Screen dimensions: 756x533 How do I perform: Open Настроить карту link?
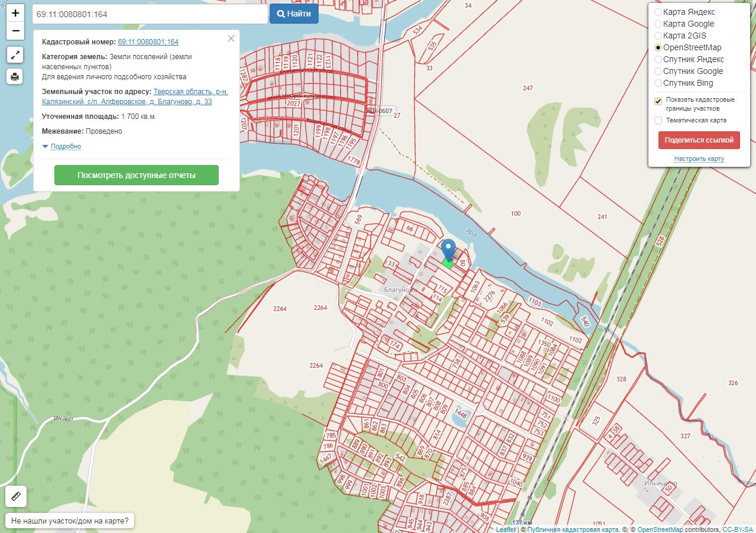click(x=699, y=159)
